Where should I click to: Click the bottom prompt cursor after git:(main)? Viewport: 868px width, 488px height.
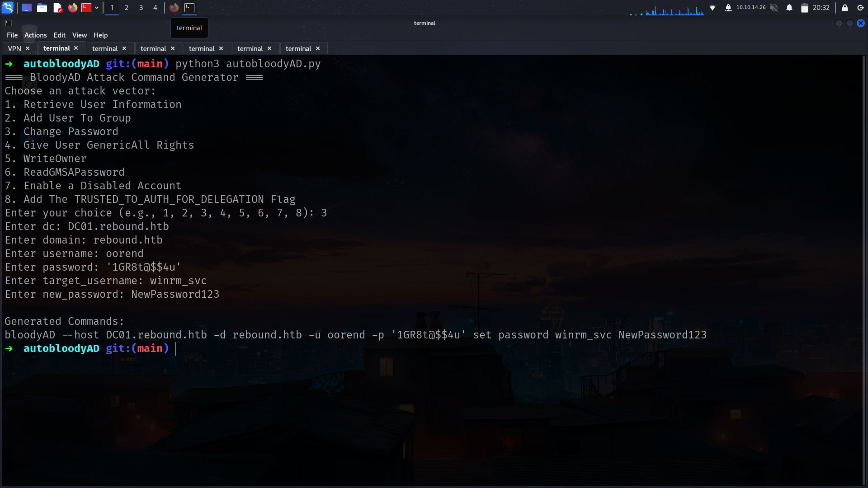click(176, 348)
